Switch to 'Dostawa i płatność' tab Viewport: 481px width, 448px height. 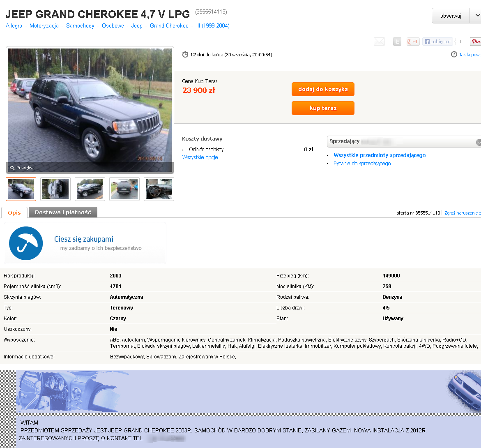[x=63, y=212]
